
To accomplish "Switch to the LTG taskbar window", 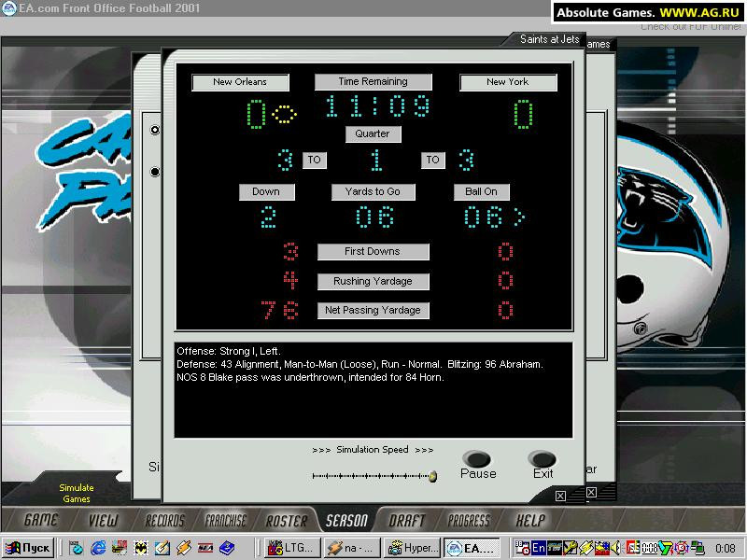I will (292, 548).
